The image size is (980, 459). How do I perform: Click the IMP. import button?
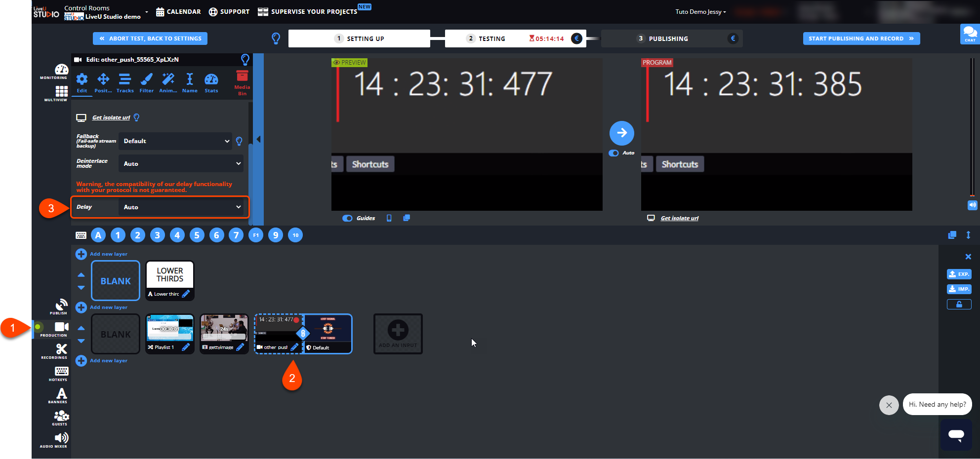coord(959,289)
